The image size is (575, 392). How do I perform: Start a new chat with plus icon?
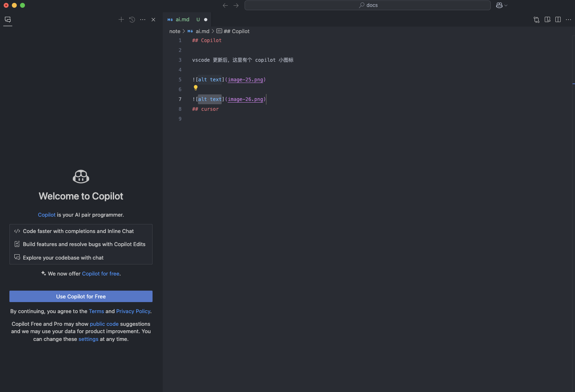click(x=121, y=20)
